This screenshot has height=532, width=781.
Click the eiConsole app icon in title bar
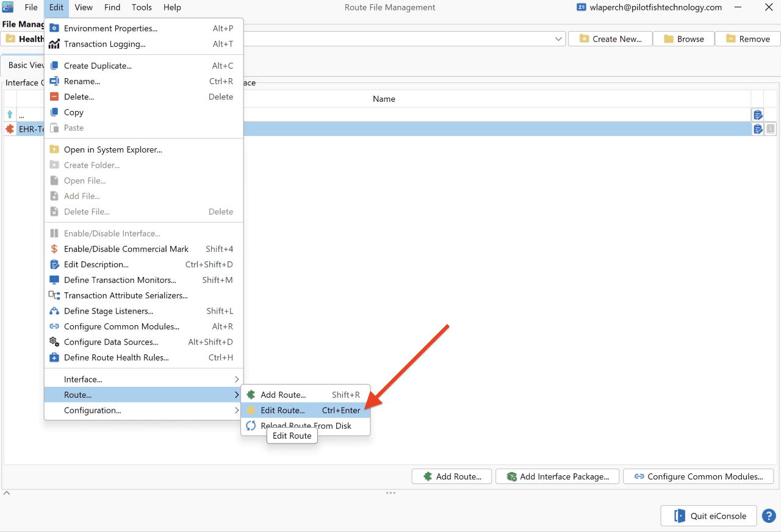click(9, 7)
